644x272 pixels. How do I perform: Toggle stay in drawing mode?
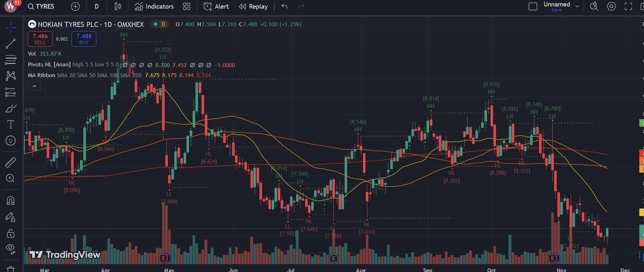(10, 217)
